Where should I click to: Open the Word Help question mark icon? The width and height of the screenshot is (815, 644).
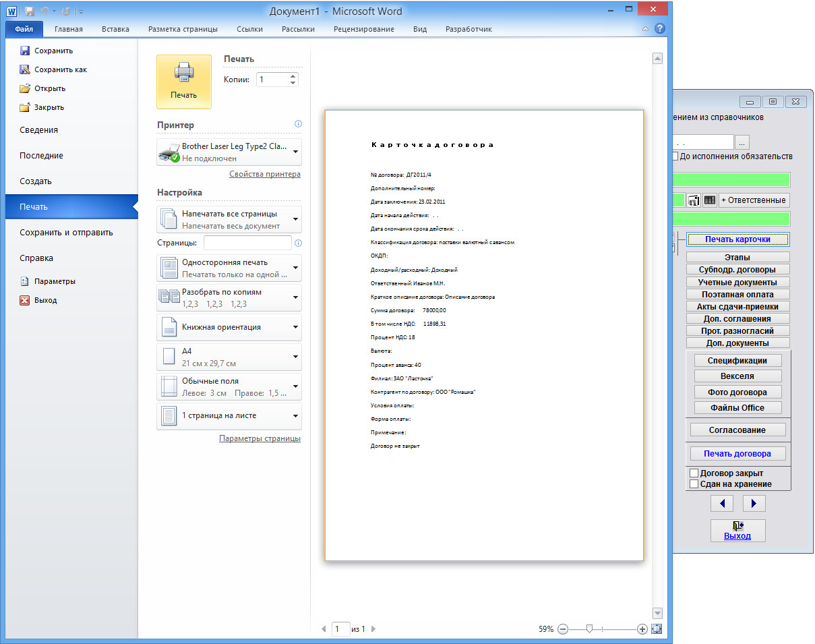pyautogui.click(x=660, y=29)
